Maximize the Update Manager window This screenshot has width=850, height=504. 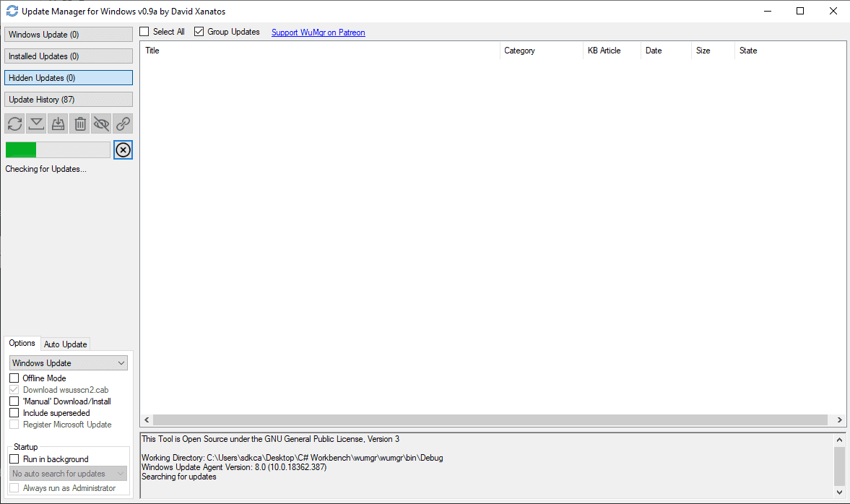coord(800,11)
